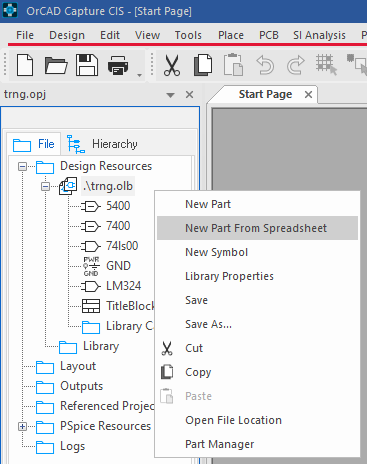
Task: Choose Open File Location
Action: tap(257, 420)
